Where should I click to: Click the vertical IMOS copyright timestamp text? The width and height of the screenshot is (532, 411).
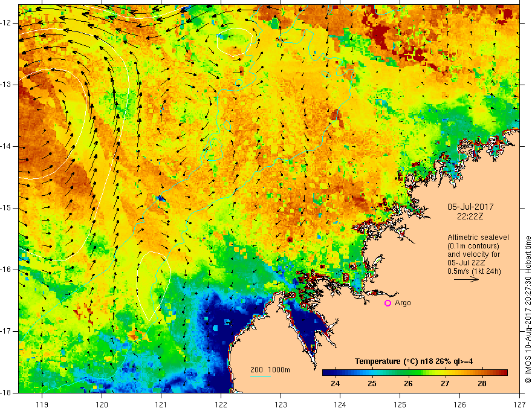pos(528,310)
